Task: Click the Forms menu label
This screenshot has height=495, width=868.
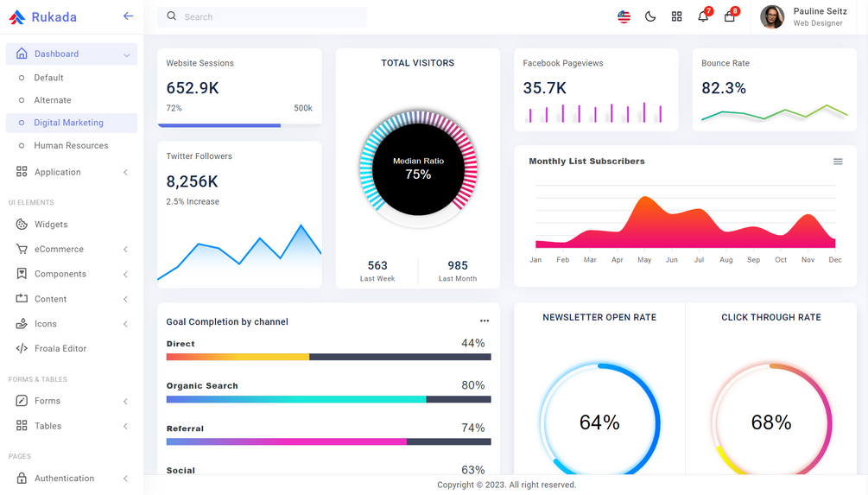Action: [48, 400]
